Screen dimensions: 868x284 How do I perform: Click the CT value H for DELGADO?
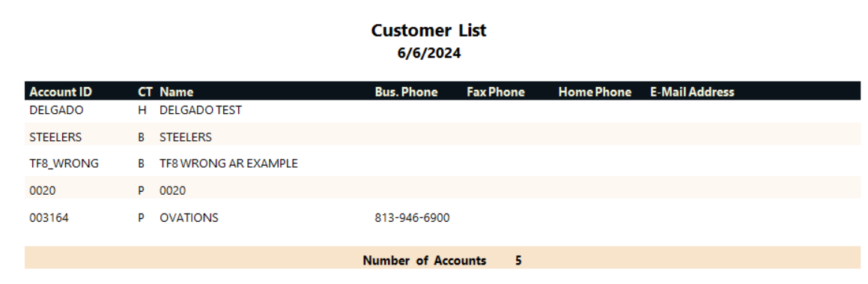142,110
